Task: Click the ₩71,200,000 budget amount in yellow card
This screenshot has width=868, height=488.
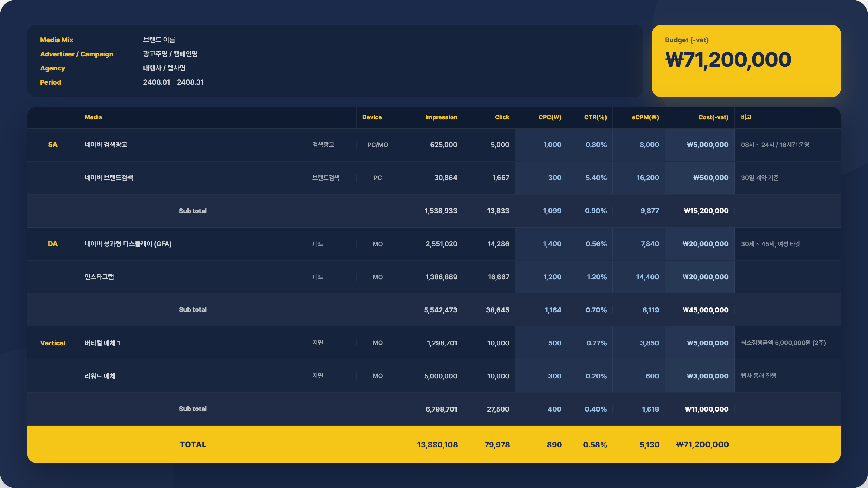Action: pyautogui.click(x=728, y=60)
